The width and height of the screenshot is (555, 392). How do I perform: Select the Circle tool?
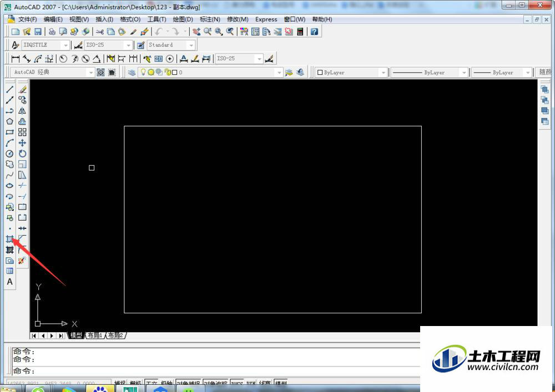tap(9, 154)
